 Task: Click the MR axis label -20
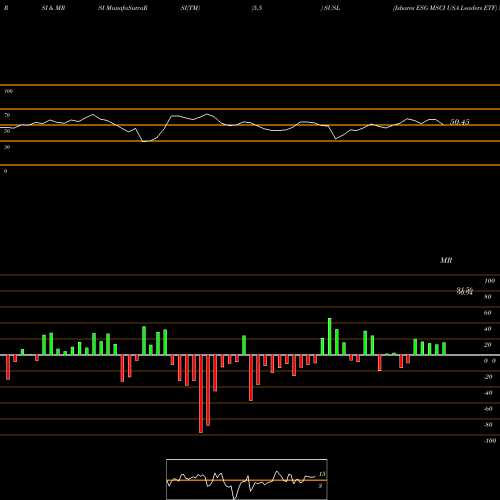tap(488, 377)
